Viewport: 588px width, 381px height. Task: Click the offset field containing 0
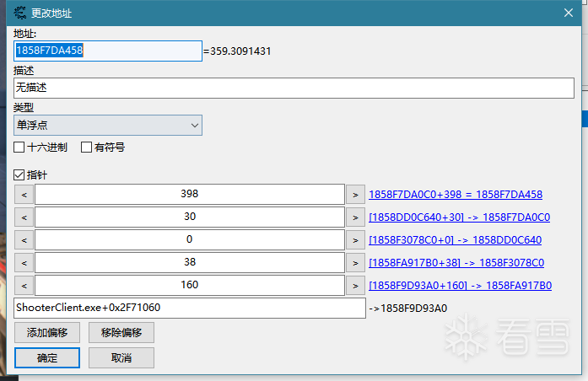190,239
